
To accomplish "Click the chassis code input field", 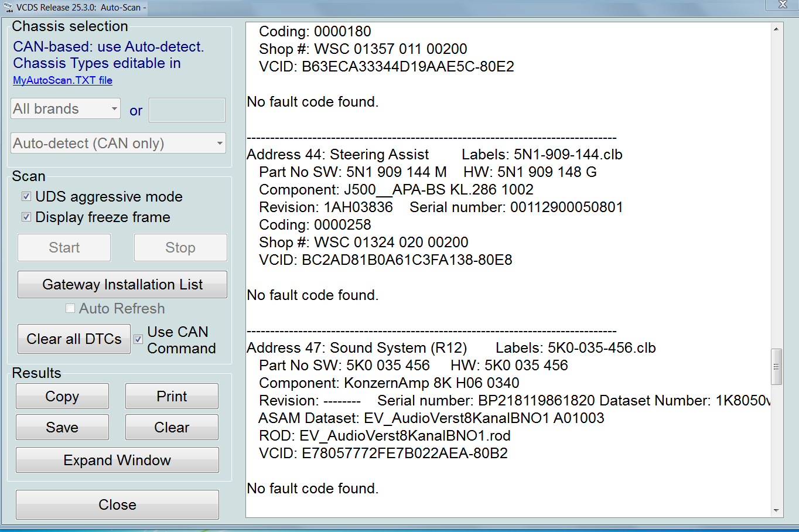I will click(x=187, y=110).
